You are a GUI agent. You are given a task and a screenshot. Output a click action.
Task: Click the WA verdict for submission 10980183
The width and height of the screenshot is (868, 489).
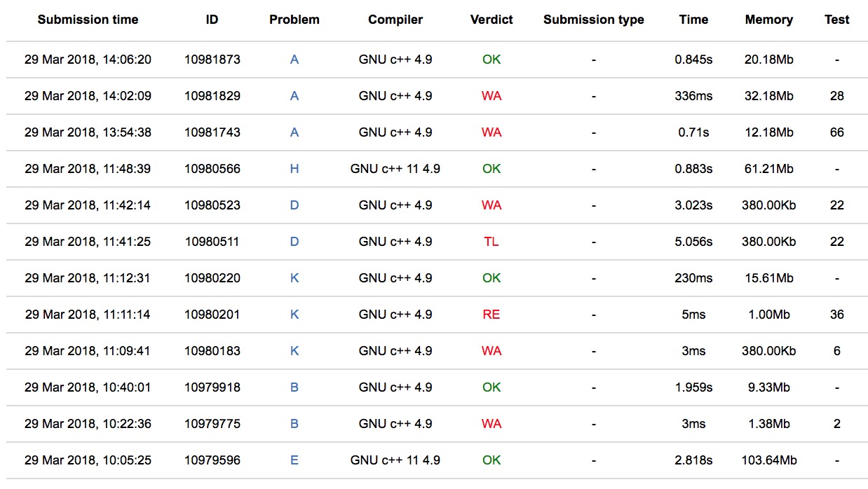[491, 351]
